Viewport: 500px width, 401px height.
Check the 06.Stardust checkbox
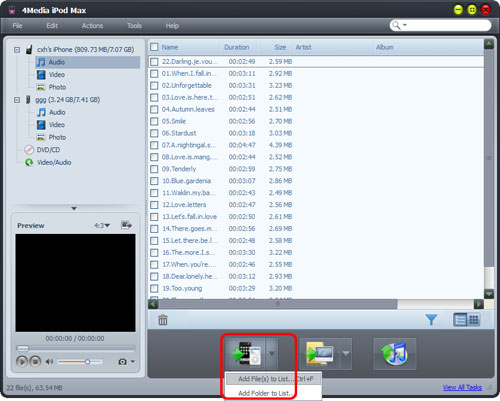(x=154, y=133)
